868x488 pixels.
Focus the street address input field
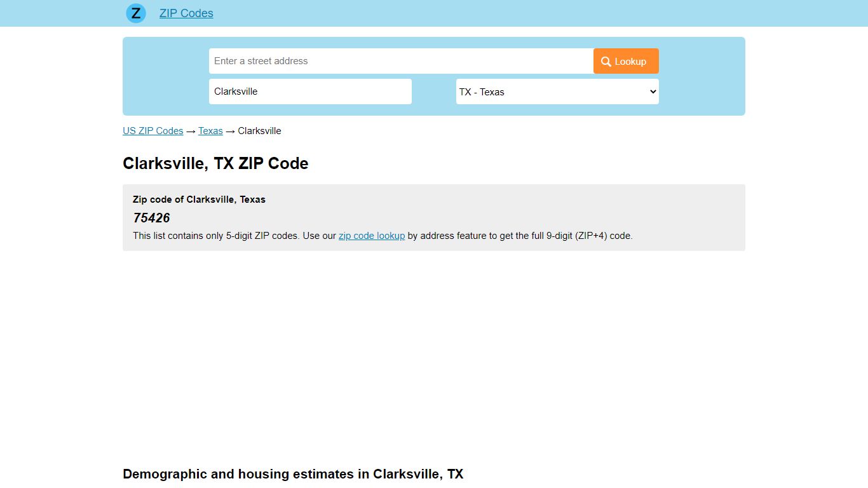point(401,61)
